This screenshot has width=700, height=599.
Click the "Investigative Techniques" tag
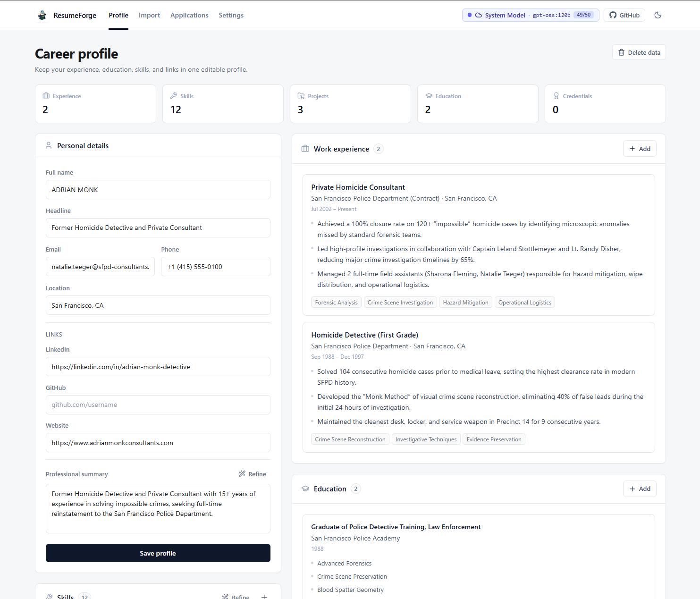(x=426, y=439)
